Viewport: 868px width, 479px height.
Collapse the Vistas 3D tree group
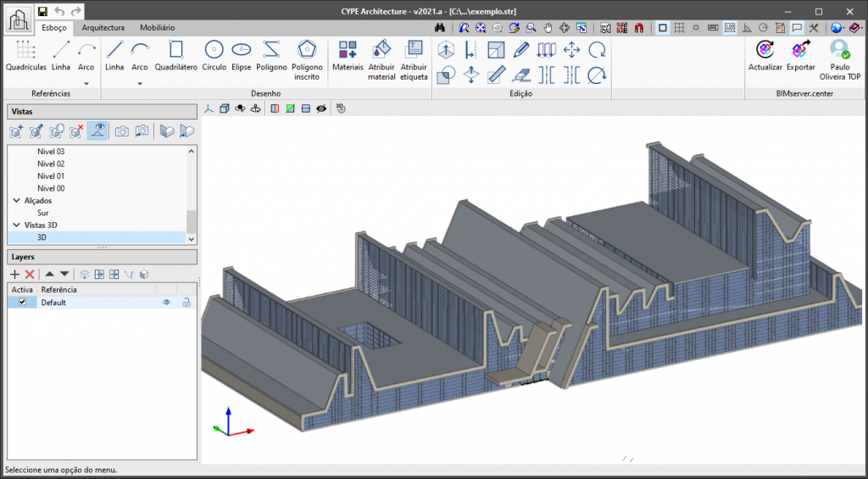pos(17,226)
